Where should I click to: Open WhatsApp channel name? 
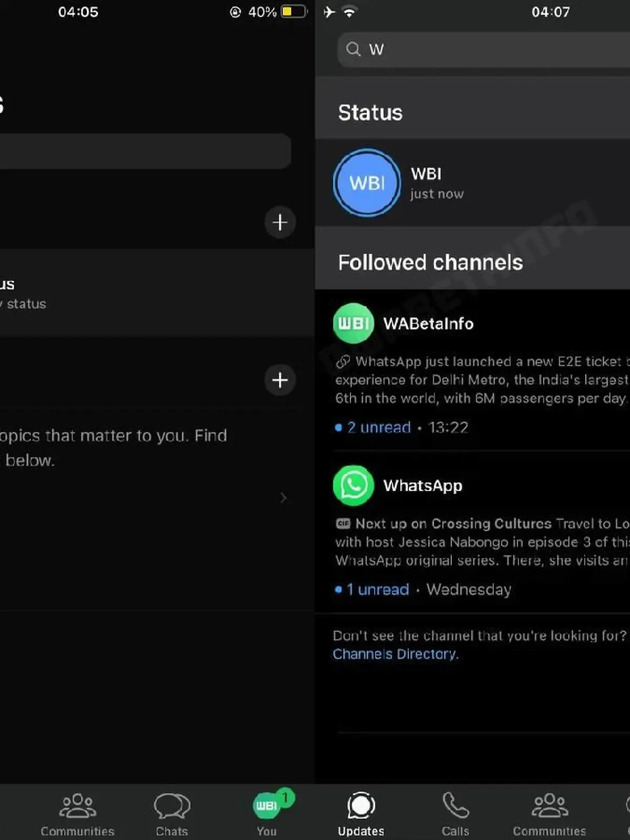(423, 486)
